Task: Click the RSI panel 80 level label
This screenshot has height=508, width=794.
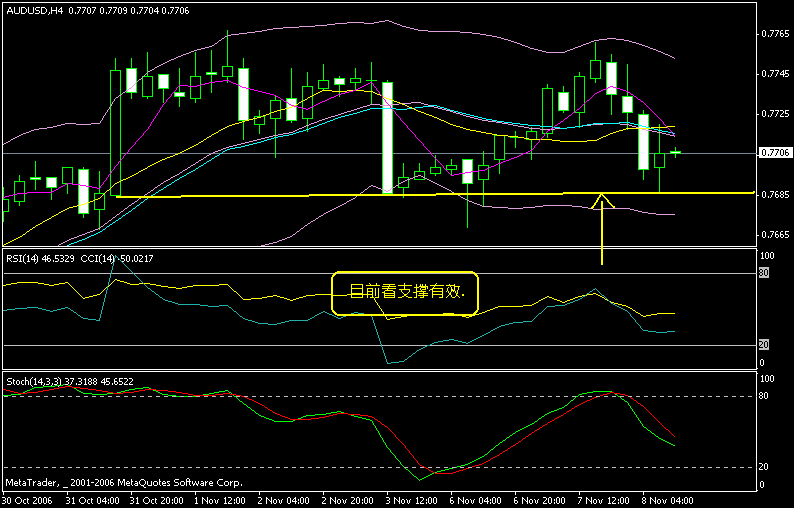Action: coord(764,273)
